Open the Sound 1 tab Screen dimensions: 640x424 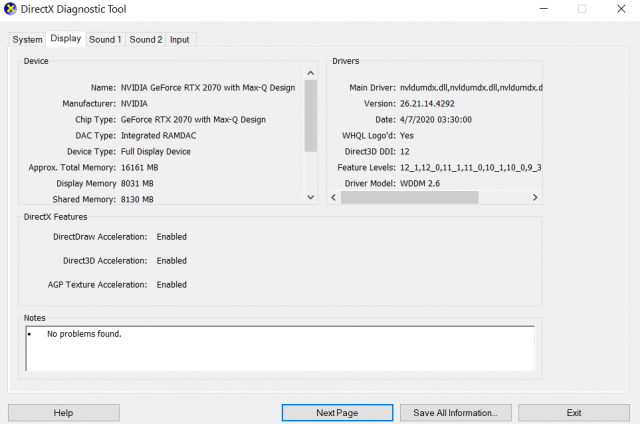pyautogui.click(x=105, y=40)
